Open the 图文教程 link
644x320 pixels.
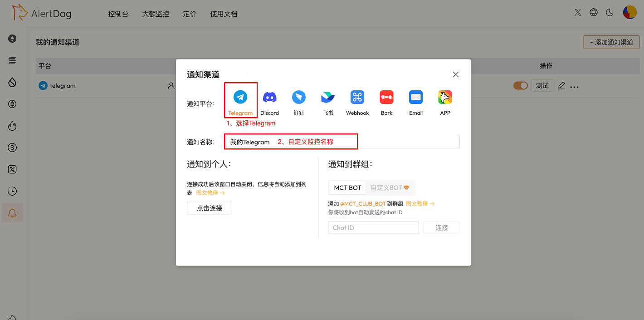coord(207,192)
